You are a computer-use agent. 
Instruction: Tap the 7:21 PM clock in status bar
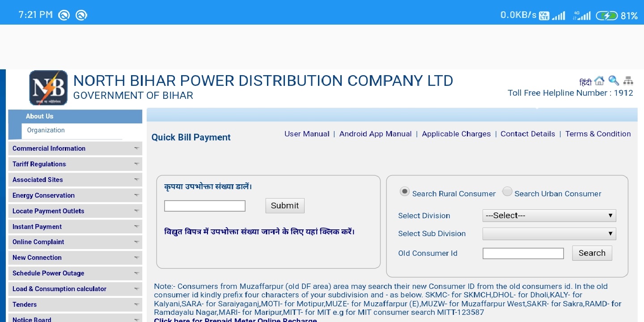pyautogui.click(x=36, y=15)
